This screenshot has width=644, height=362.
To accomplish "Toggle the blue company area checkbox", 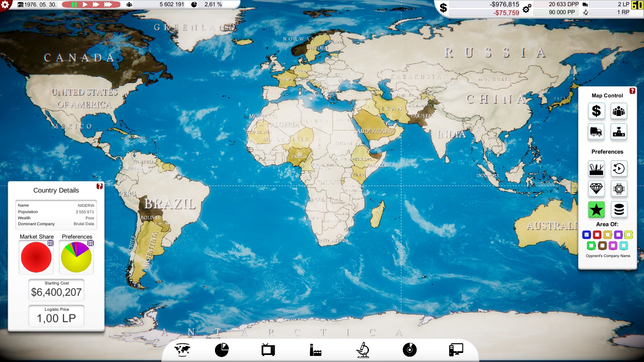I will 587,235.
